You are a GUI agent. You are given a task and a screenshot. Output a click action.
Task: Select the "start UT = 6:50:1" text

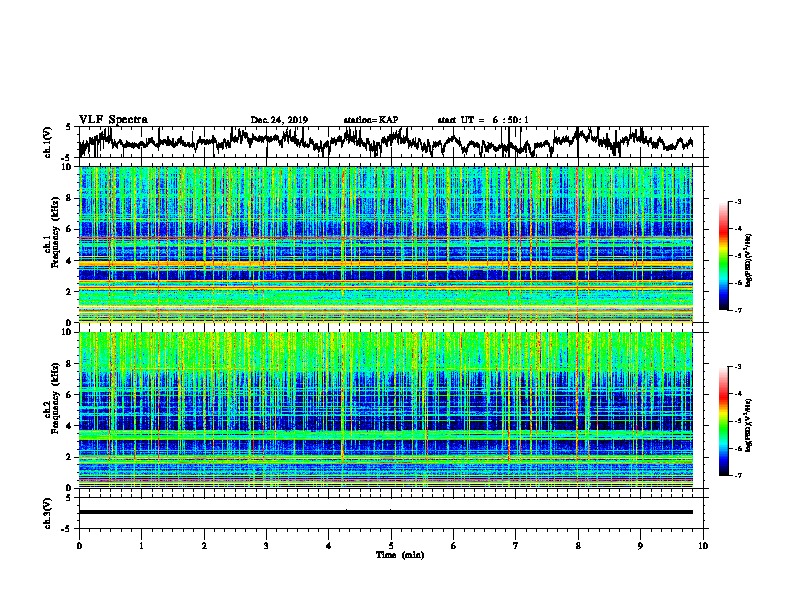coord(483,120)
